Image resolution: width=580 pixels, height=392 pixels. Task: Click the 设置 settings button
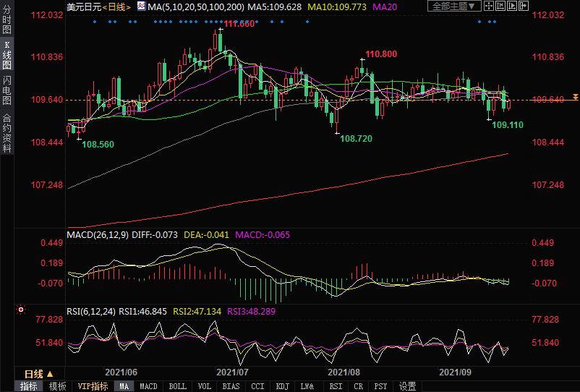coord(408,386)
